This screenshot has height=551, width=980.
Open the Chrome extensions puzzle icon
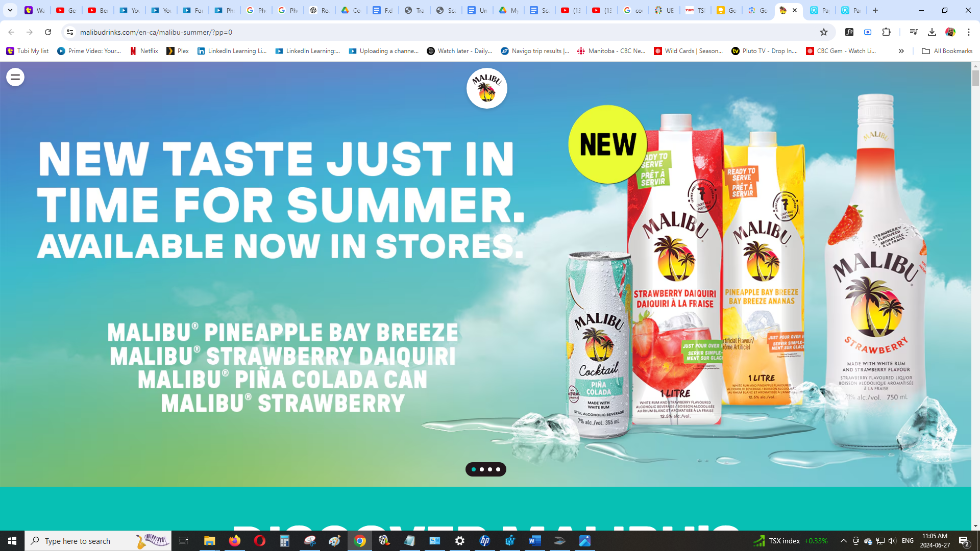pyautogui.click(x=886, y=32)
